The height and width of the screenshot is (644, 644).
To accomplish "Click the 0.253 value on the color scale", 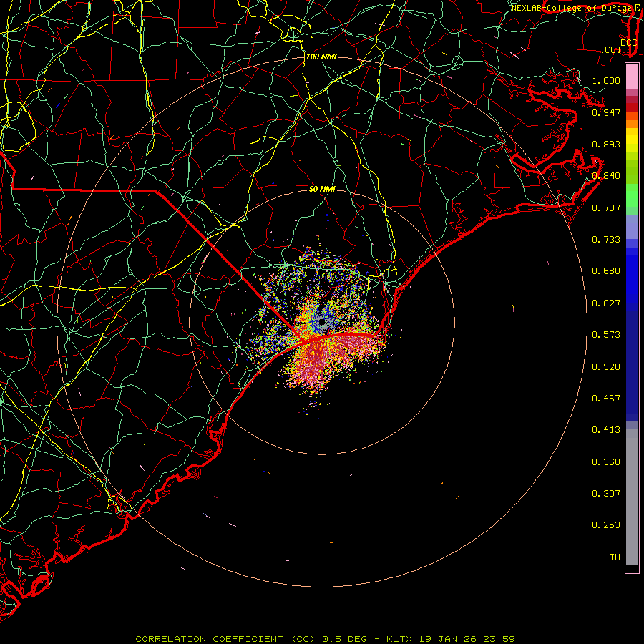I will click(606, 525).
